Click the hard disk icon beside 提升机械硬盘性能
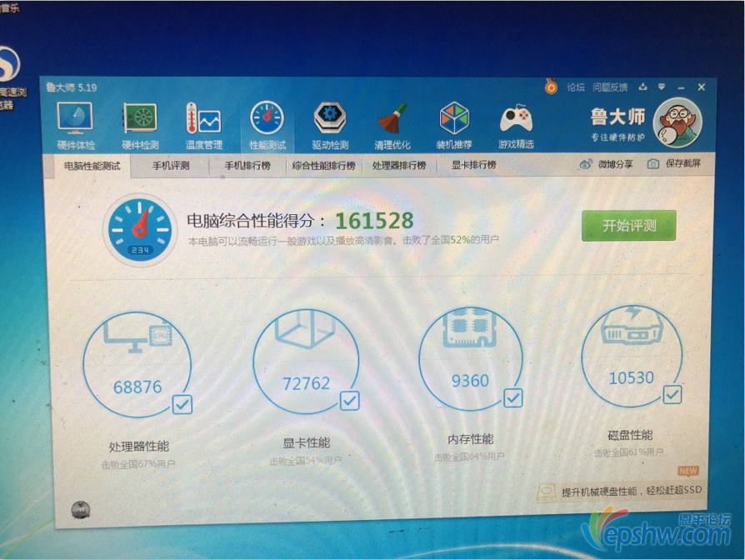 (547, 493)
